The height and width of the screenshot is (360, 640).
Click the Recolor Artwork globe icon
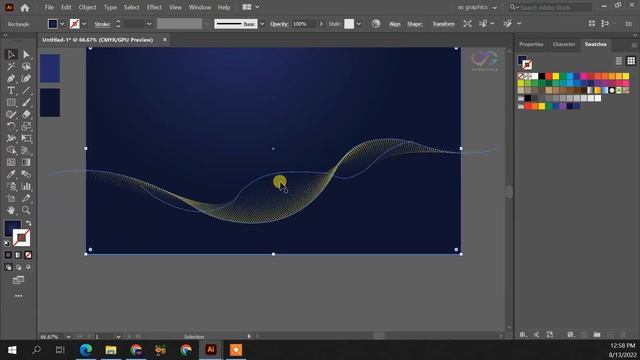click(376, 24)
